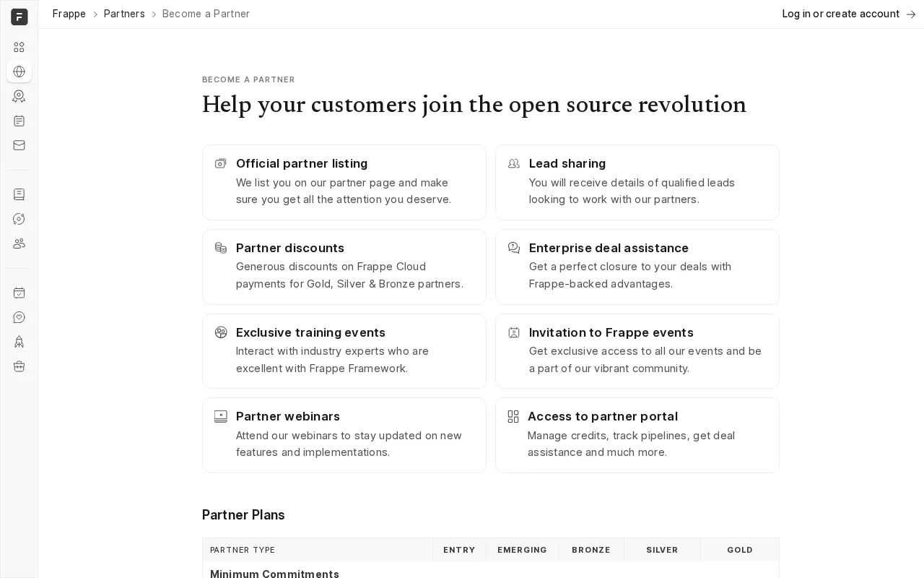Screen dimensions: 924x578
Task: Click the Exclusive training events heading
Action: click(x=310, y=332)
